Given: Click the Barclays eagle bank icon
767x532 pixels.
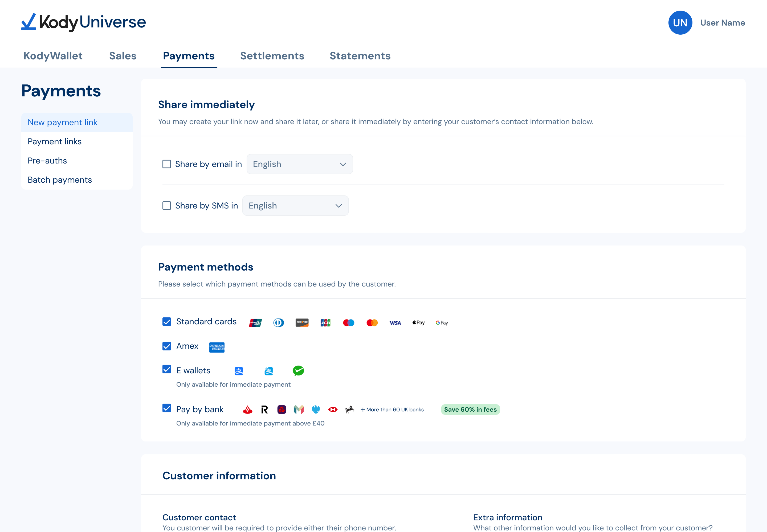Looking at the screenshot, I should 316,410.
